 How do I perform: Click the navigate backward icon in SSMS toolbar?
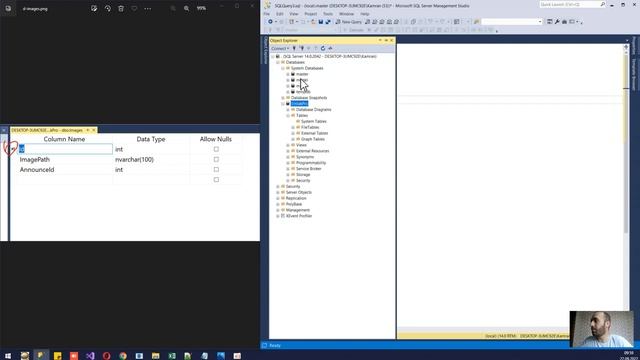(x=270, y=22)
